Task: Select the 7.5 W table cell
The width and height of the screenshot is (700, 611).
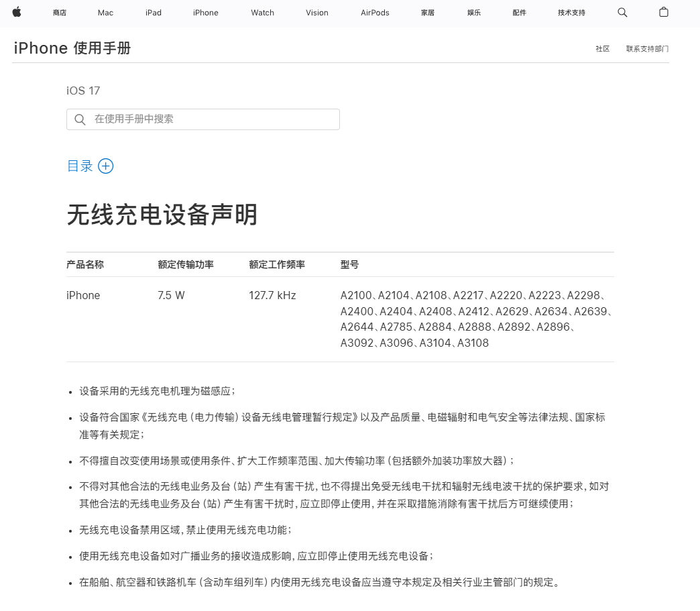Action: tap(171, 295)
